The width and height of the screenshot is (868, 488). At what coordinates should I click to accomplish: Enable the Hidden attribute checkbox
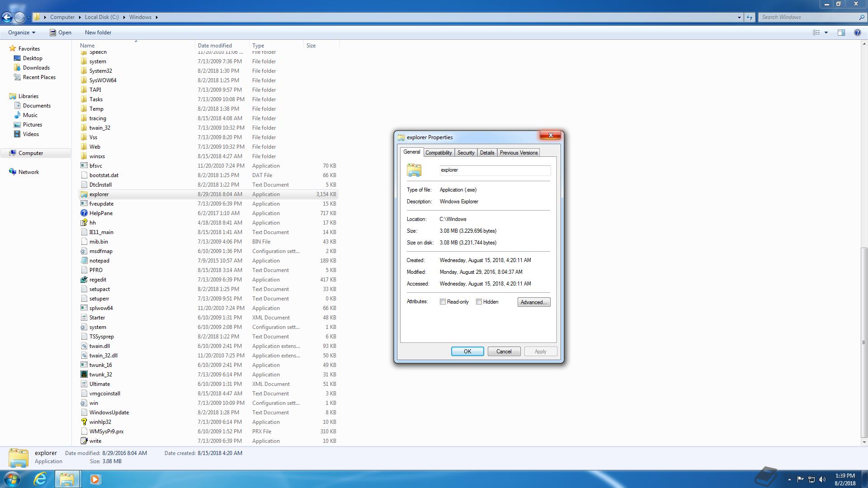[x=479, y=302]
